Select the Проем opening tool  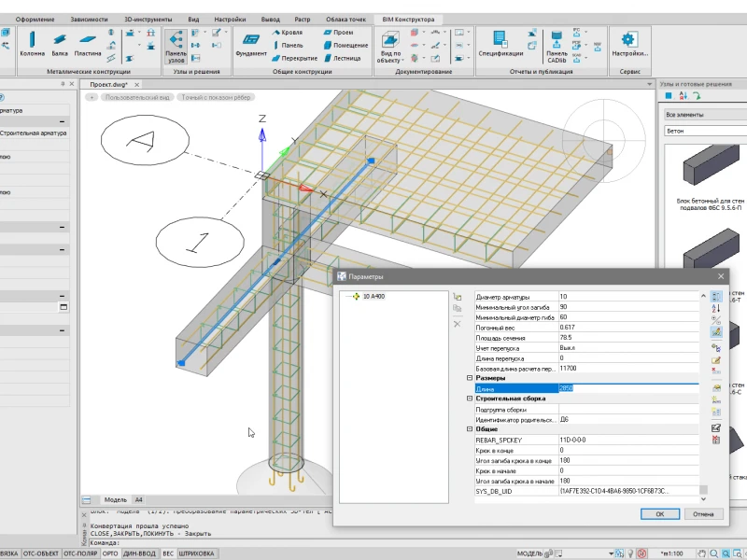338,33
